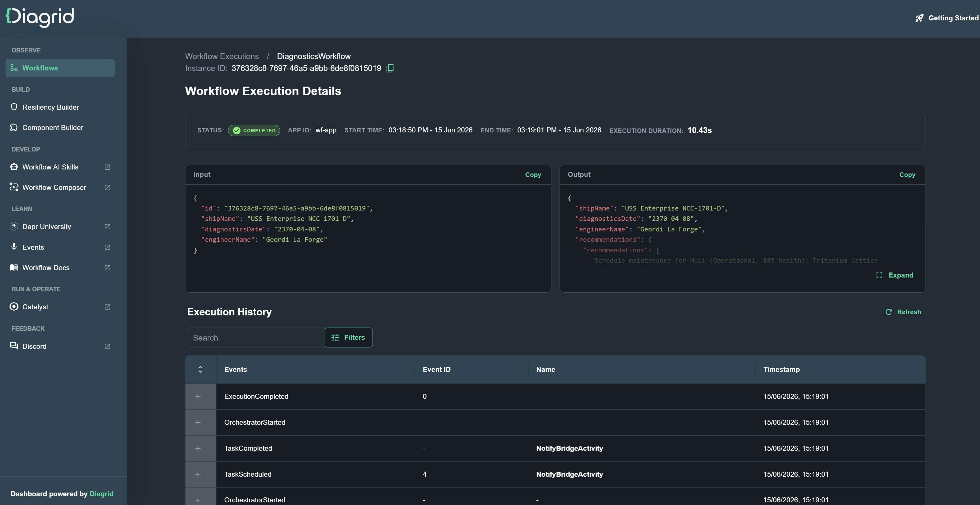Follow the Diagrid link in footer
This screenshot has width=980, height=505.
pos(101,494)
